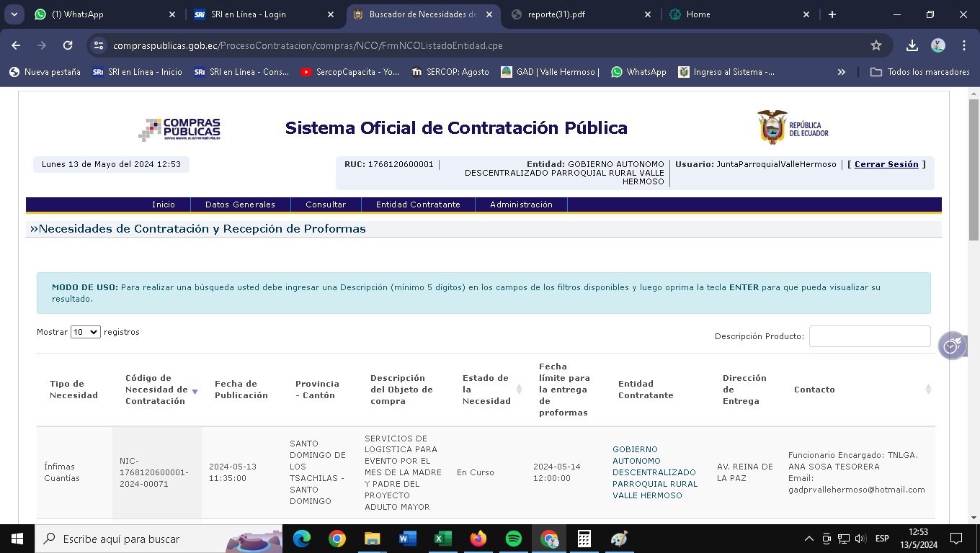The height and width of the screenshot is (553, 980).
Task: Click the floating clock widget icon
Action: coord(951,346)
